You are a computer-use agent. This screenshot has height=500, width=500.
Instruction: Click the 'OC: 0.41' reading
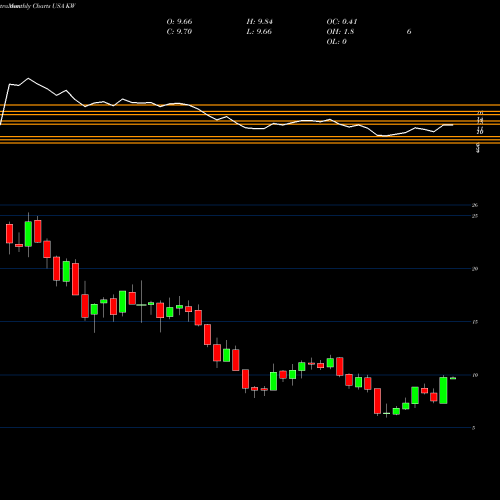point(342,22)
